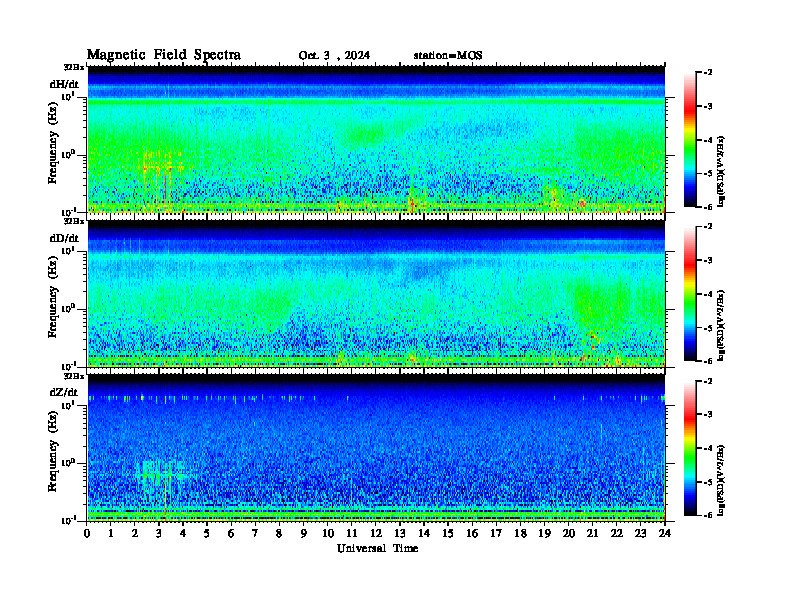The width and height of the screenshot is (792, 612).
Task: Click the "station=MOS" label
Action: [x=448, y=56]
